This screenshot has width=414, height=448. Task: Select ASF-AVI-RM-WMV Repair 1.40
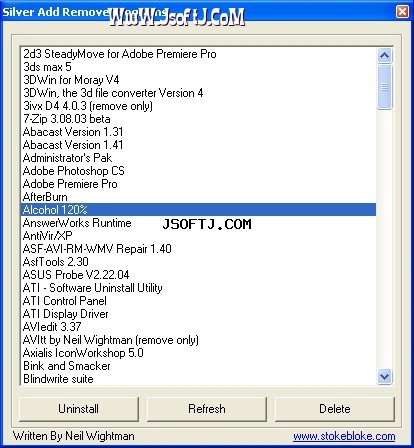pyautogui.click(x=198, y=249)
